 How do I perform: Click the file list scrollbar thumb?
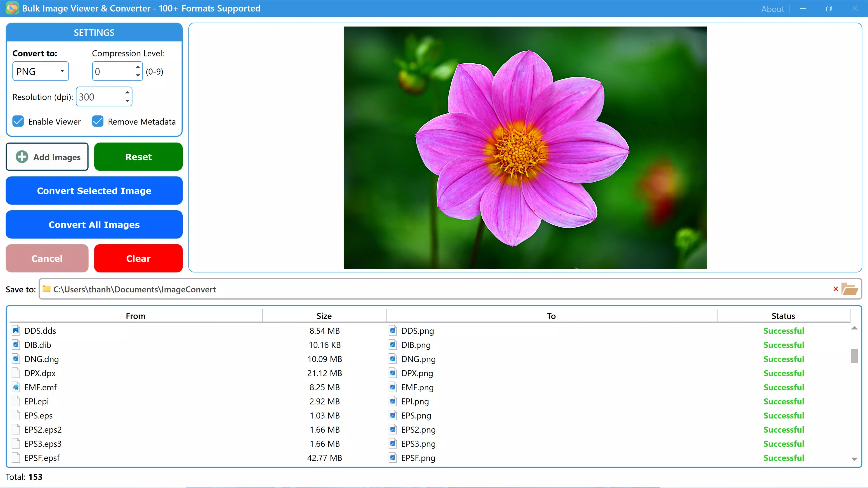[x=854, y=356]
